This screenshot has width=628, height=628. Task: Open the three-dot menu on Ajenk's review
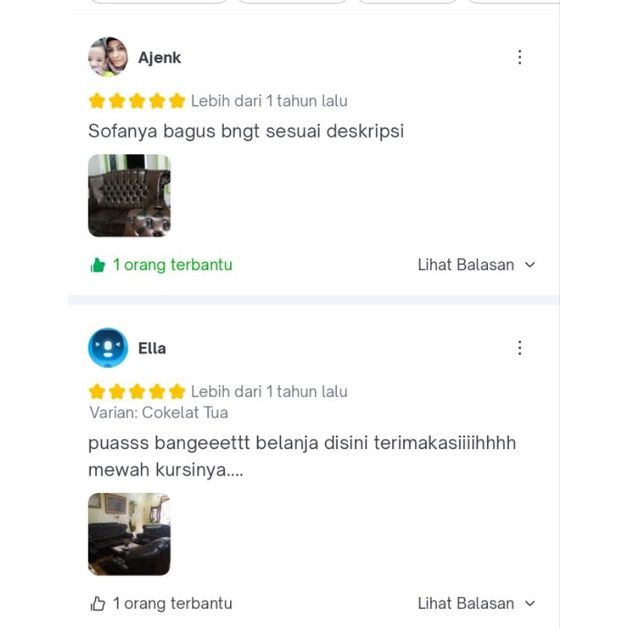pyautogui.click(x=519, y=57)
